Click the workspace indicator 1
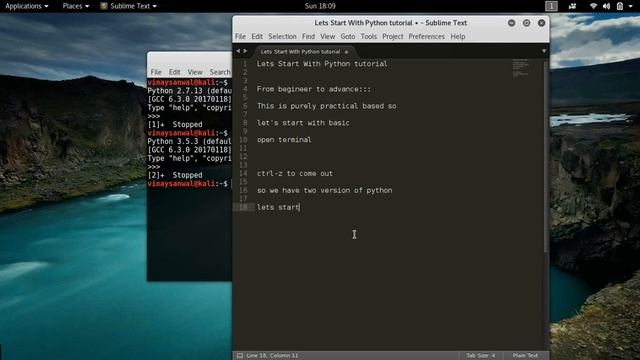The height and width of the screenshot is (360, 640). pos(551,6)
